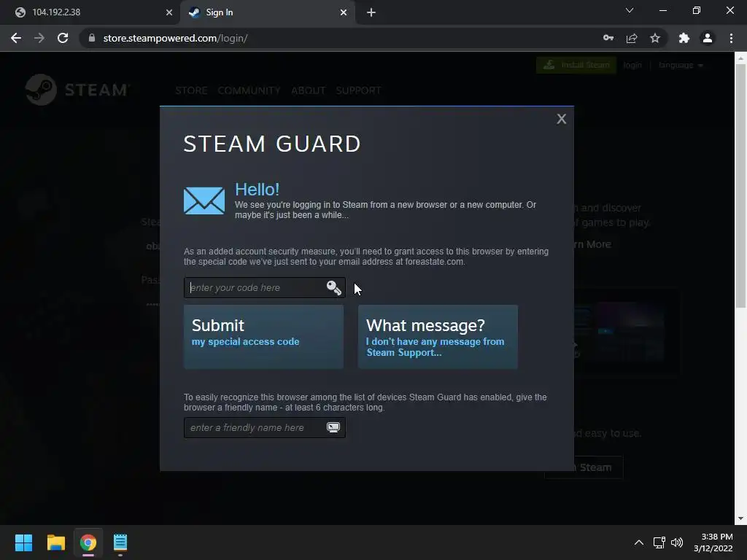Open File Explorer from taskbar

pyautogui.click(x=55, y=542)
